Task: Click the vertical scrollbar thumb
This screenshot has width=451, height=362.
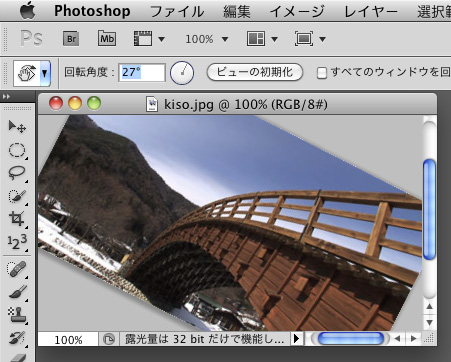Action: 429,209
